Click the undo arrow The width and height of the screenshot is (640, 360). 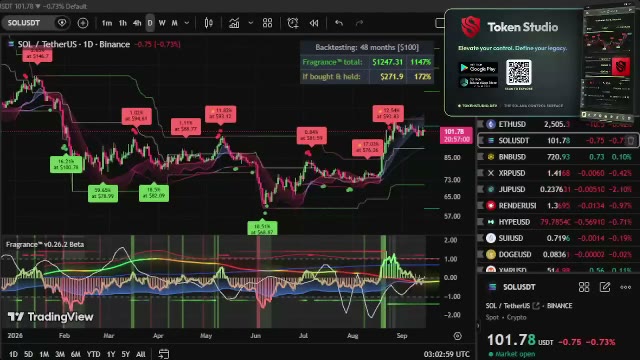click(x=339, y=23)
